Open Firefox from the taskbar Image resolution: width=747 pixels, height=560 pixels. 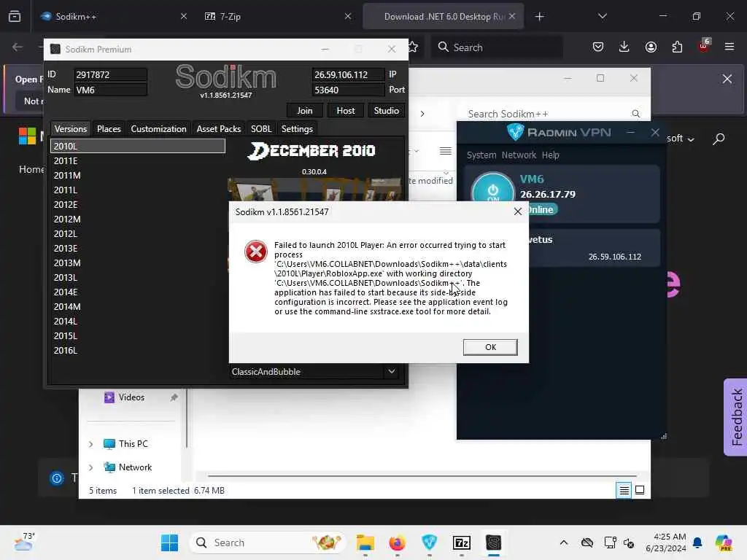pyautogui.click(x=397, y=542)
